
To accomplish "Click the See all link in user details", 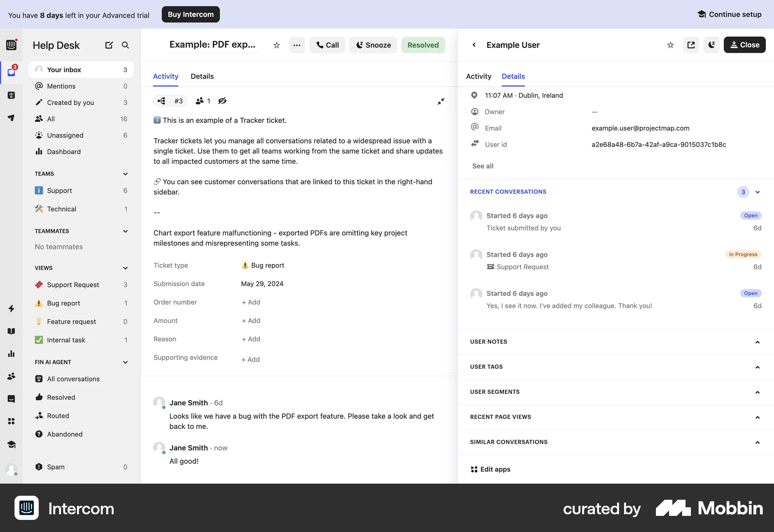I will (x=483, y=166).
